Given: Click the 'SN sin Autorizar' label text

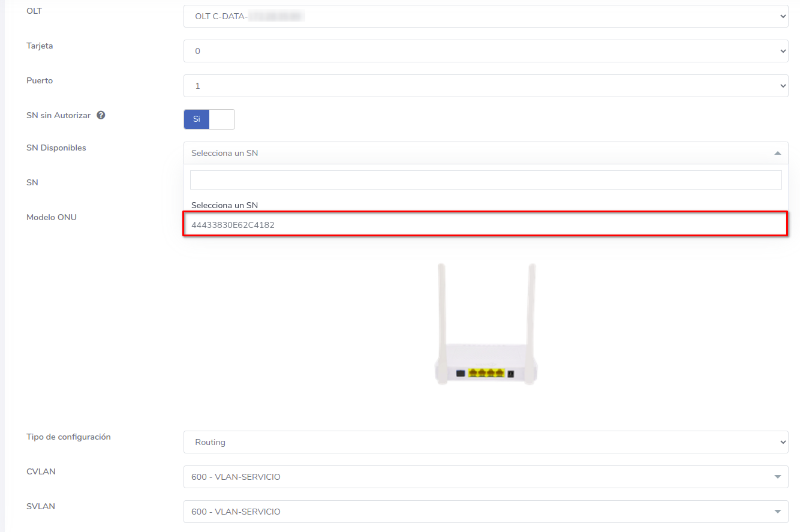Looking at the screenshot, I should pos(58,115).
